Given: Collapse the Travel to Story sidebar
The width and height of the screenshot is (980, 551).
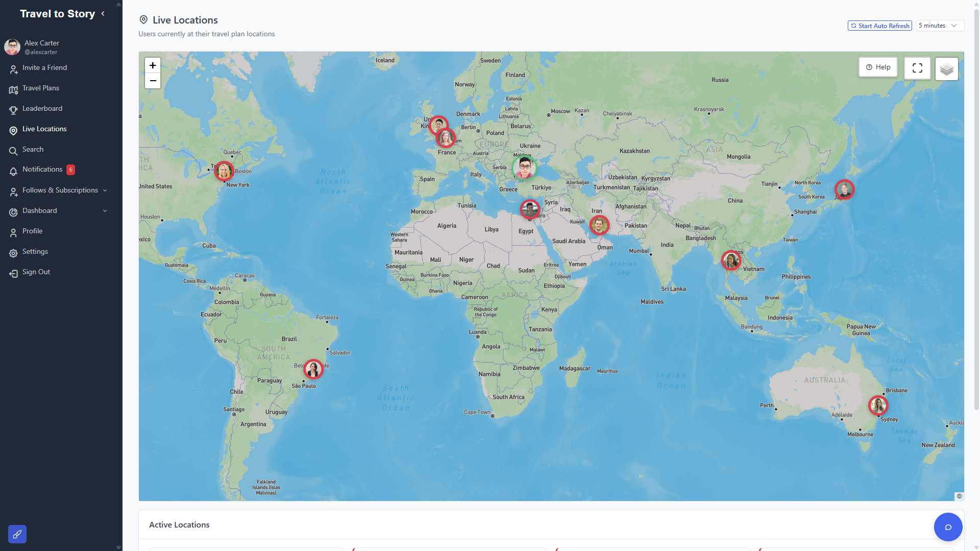Looking at the screenshot, I should coord(103,14).
